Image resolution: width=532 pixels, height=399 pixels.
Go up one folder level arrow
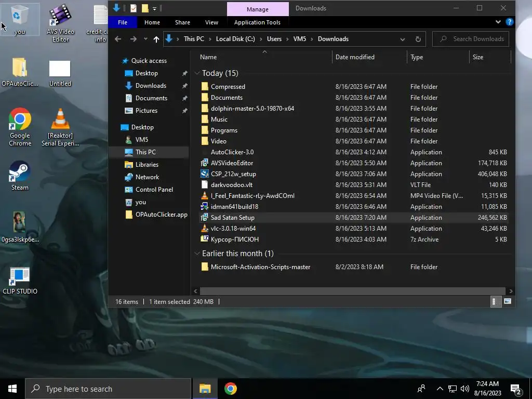pyautogui.click(x=156, y=39)
